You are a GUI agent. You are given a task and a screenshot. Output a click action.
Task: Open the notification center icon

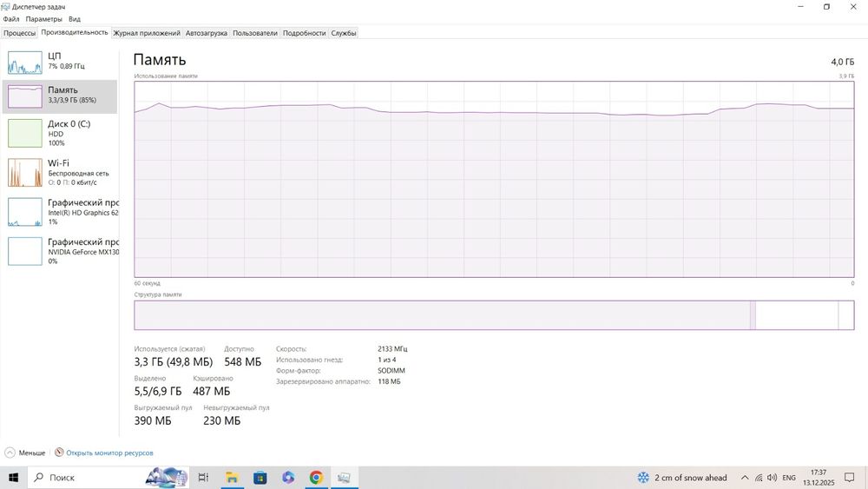click(850, 478)
